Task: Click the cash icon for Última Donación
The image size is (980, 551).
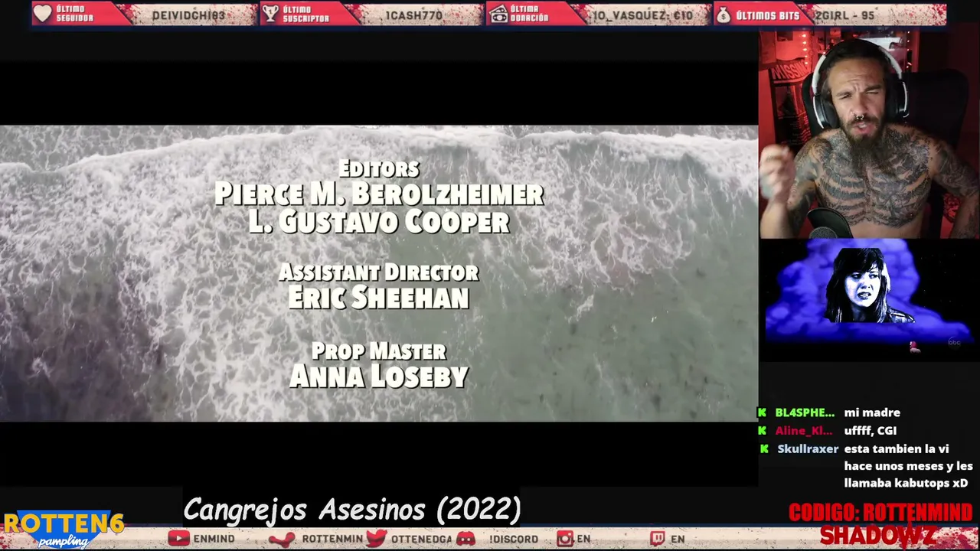Action: [498, 14]
